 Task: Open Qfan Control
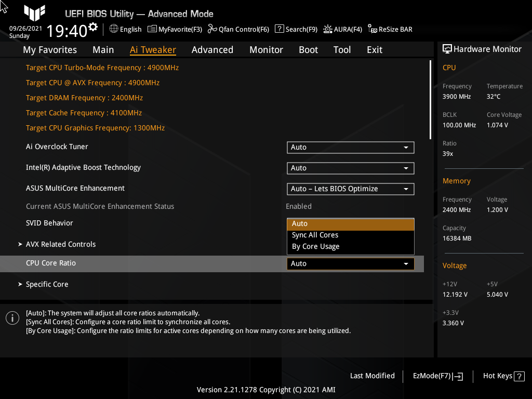[x=238, y=29]
